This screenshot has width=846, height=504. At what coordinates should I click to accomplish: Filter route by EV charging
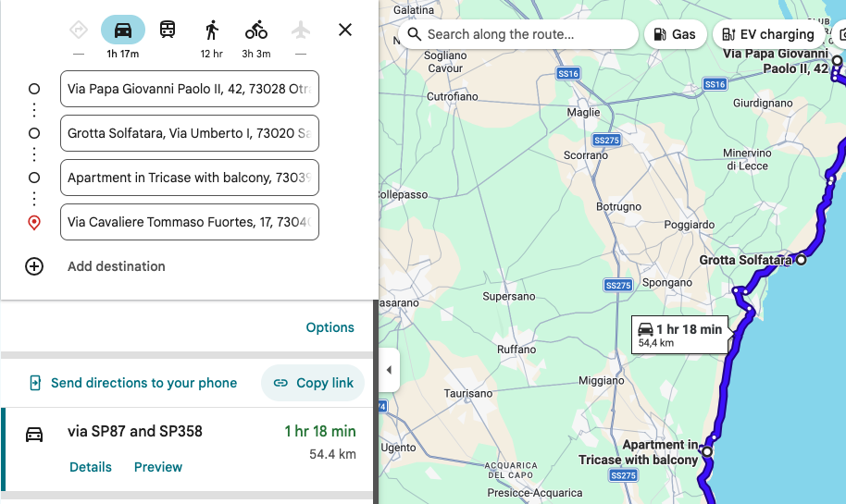(769, 34)
